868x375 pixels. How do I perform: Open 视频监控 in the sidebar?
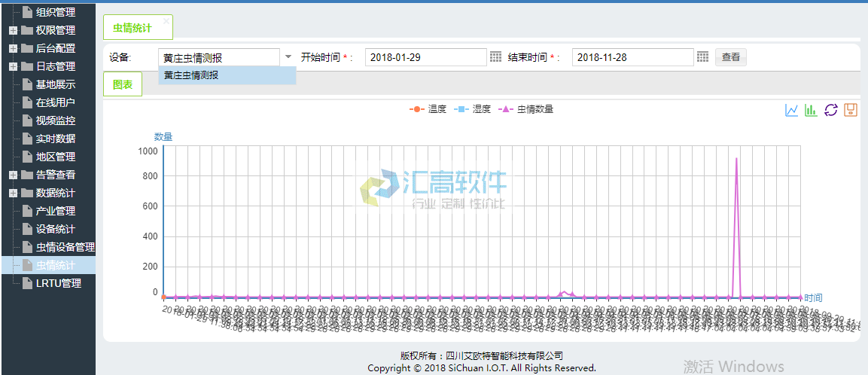tap(55, 120)
